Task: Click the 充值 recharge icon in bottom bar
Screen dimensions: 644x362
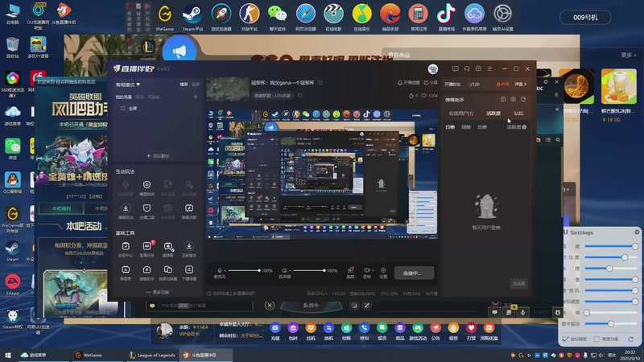Action: coord(275,327)
